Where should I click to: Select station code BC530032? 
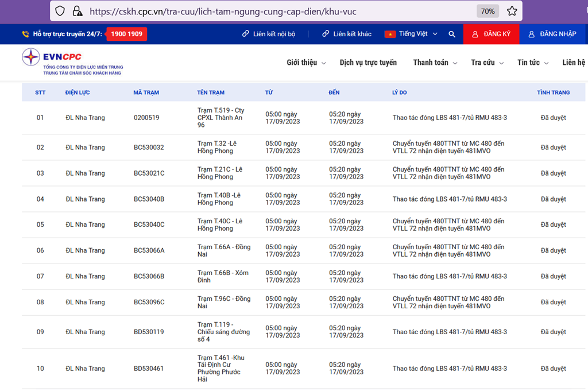149,148
